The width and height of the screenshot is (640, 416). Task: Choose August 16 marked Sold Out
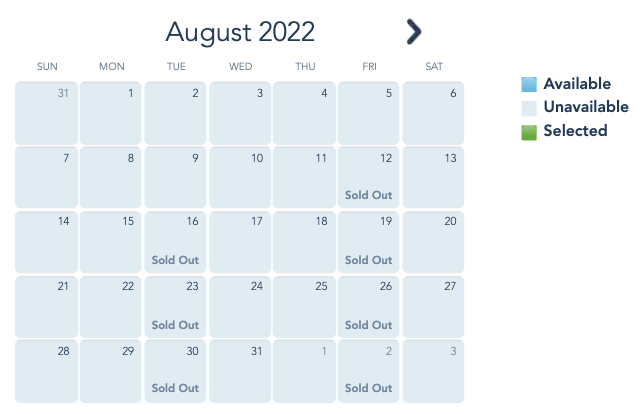coord(175,241)
